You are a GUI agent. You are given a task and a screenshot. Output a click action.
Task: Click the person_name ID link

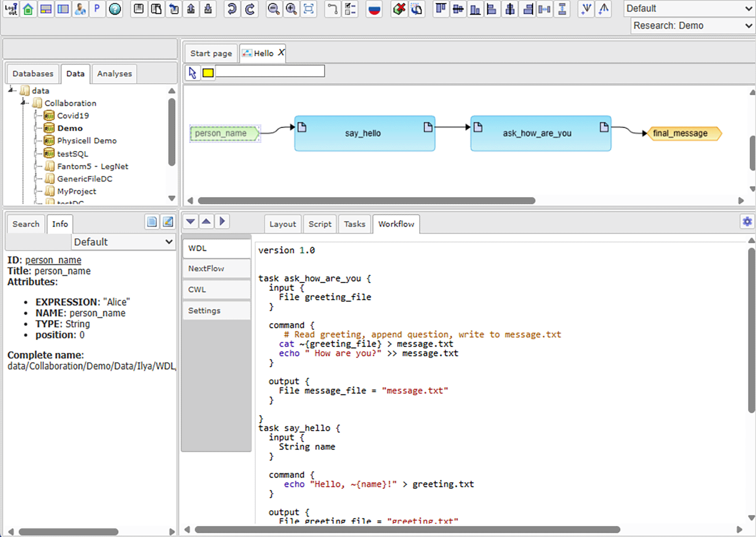53,260
